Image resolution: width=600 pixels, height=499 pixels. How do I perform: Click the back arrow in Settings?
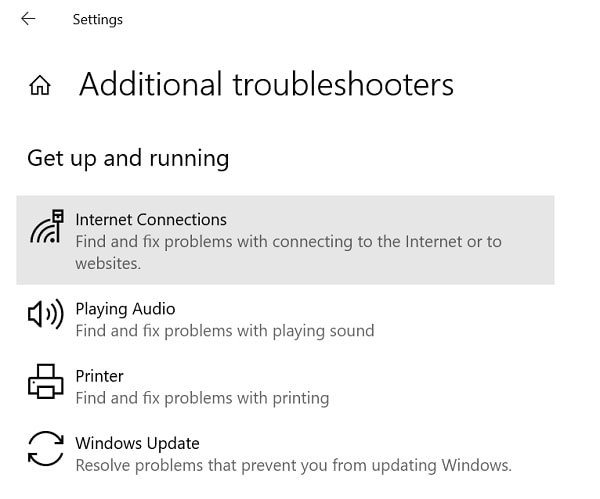click(28, 19)
